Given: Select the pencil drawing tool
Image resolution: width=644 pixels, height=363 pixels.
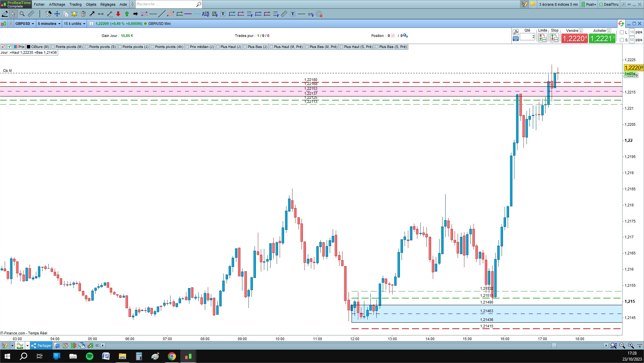Looking at the screenshot, I should [5, 14].
